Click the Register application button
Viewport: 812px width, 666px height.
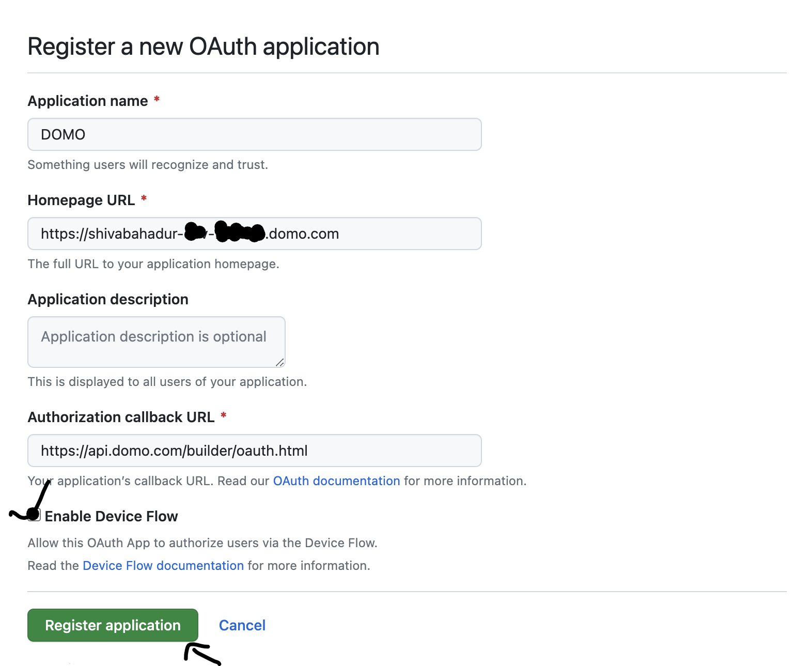tap(112, 625)
